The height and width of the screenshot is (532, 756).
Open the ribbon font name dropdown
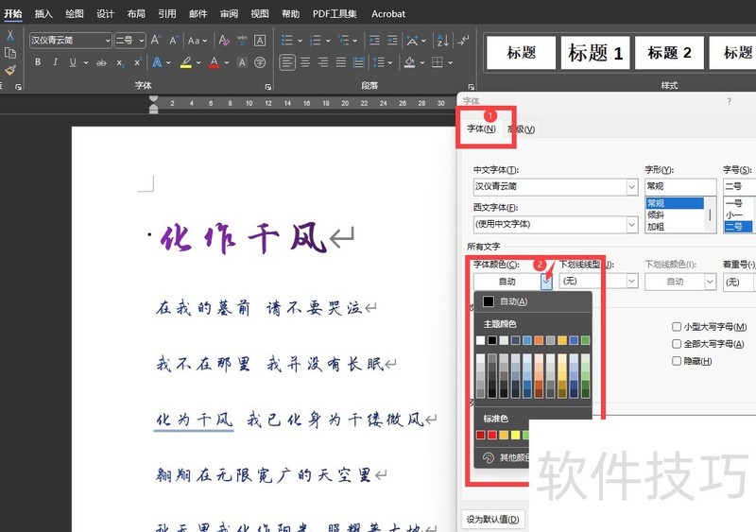point(108,41)
